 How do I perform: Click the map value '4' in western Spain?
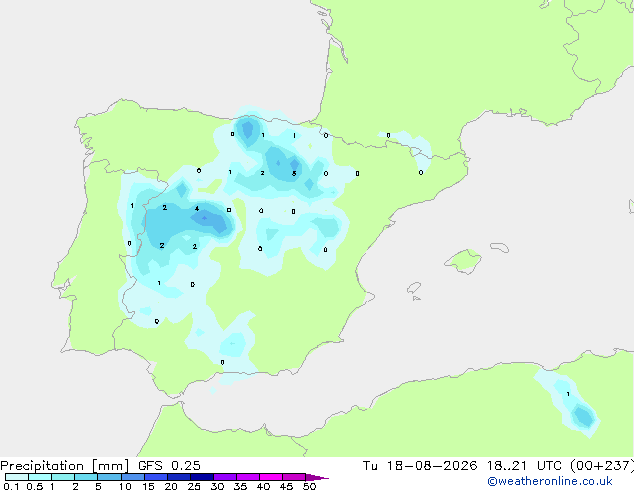tap(197, 209)
